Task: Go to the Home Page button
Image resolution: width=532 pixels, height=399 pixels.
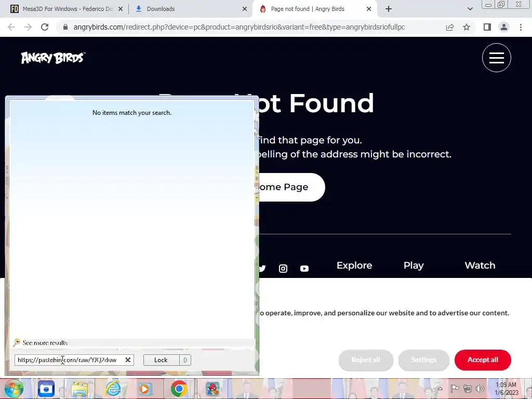Action: tap(292, 187)
